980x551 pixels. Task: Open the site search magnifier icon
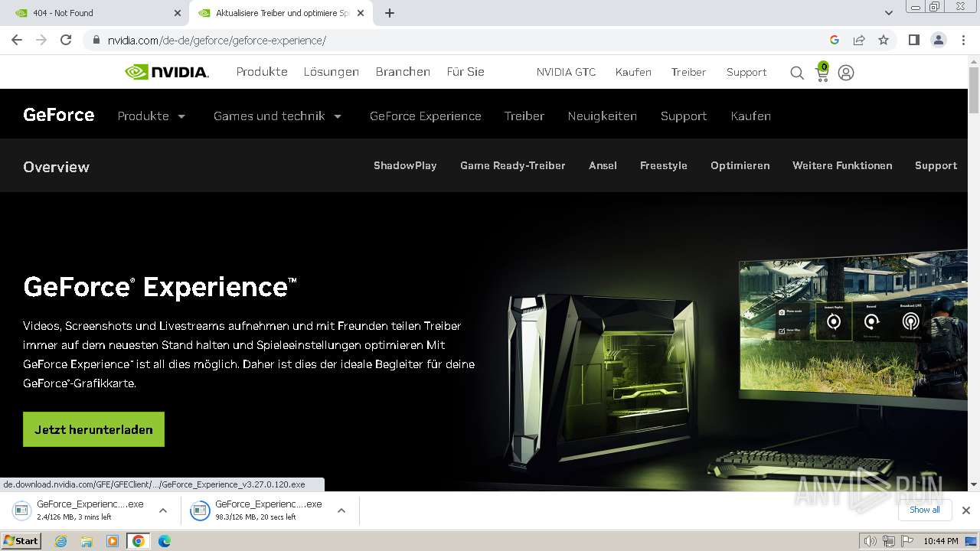click(x=797, y=73)
